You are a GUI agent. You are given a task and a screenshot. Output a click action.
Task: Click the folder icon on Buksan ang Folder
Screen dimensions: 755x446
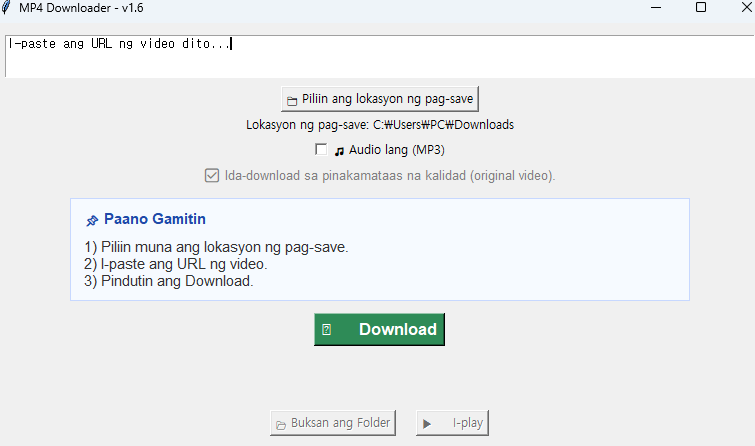pyautogui.click(x=281, y=424)
